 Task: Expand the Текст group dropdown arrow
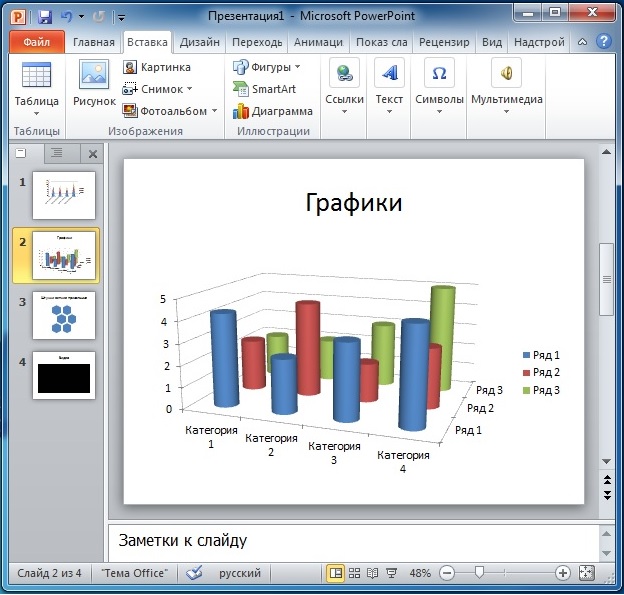tap(389, 112)
